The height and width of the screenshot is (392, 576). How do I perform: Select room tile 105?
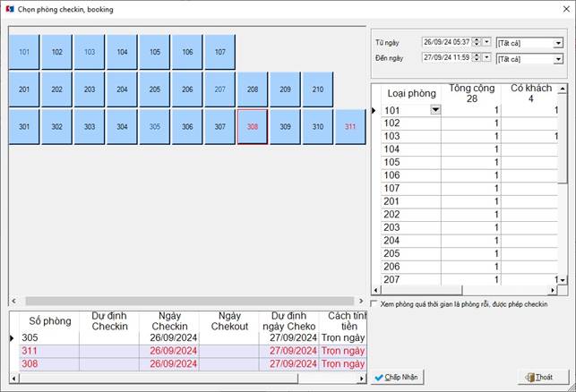[x=155, y=52]
